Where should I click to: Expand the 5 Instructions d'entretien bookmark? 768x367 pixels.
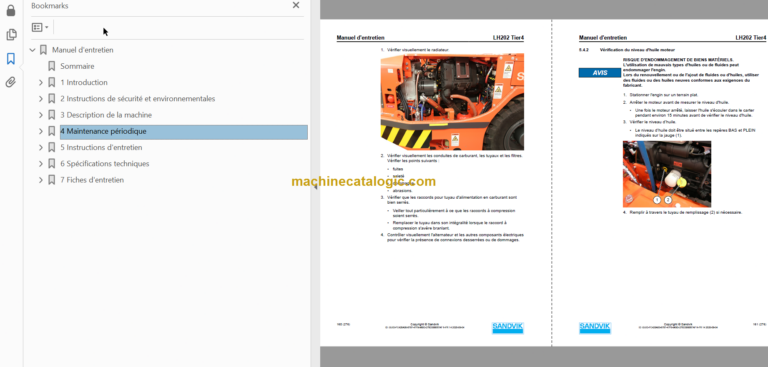[41, 147]
